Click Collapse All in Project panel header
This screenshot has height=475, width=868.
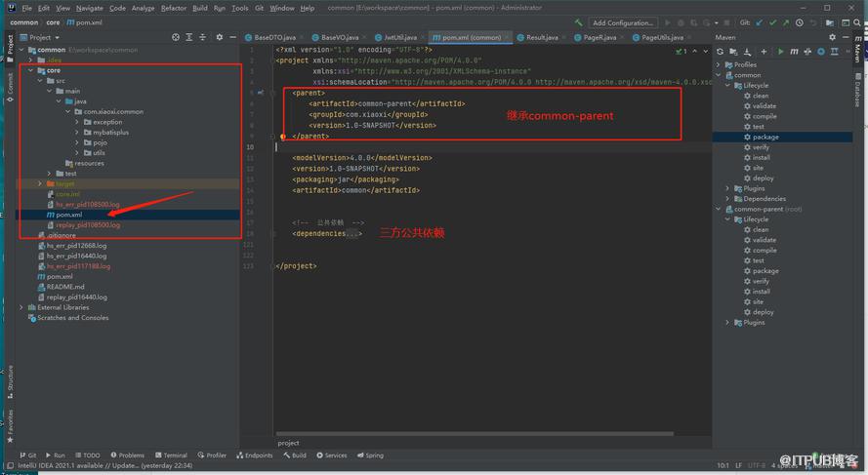[x=203, y=37]
